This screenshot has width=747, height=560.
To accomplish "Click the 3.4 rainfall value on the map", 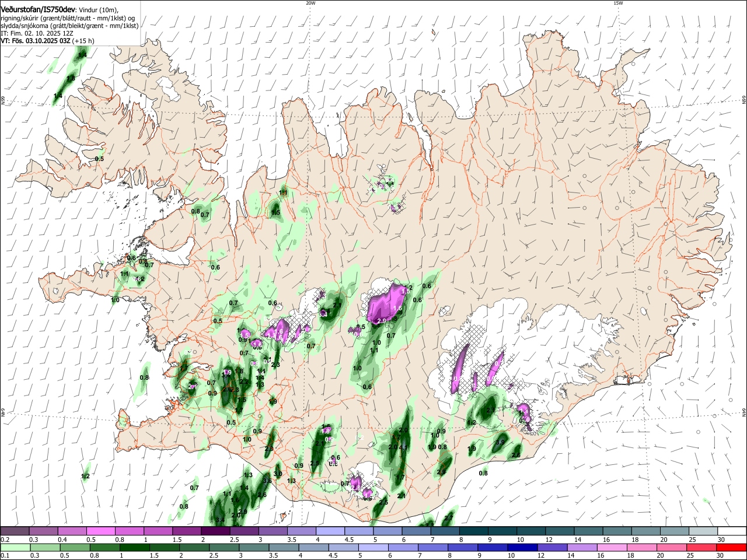I will click(220, 520).
